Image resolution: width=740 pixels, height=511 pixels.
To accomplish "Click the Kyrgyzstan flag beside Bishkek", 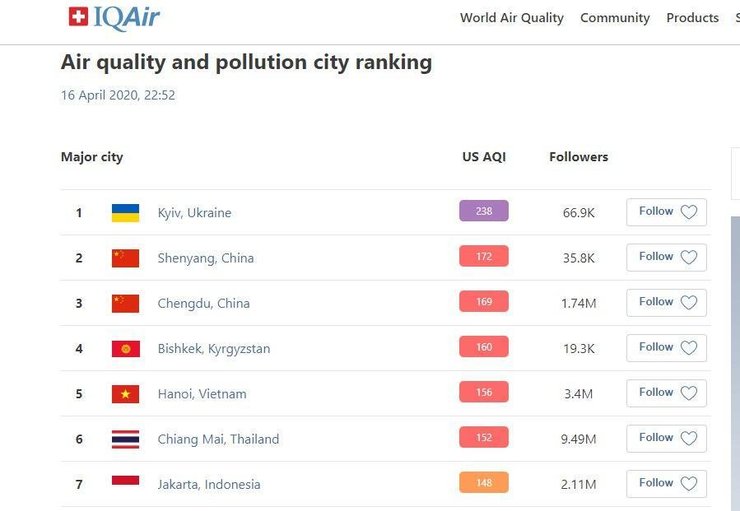I will coord(125,348).
